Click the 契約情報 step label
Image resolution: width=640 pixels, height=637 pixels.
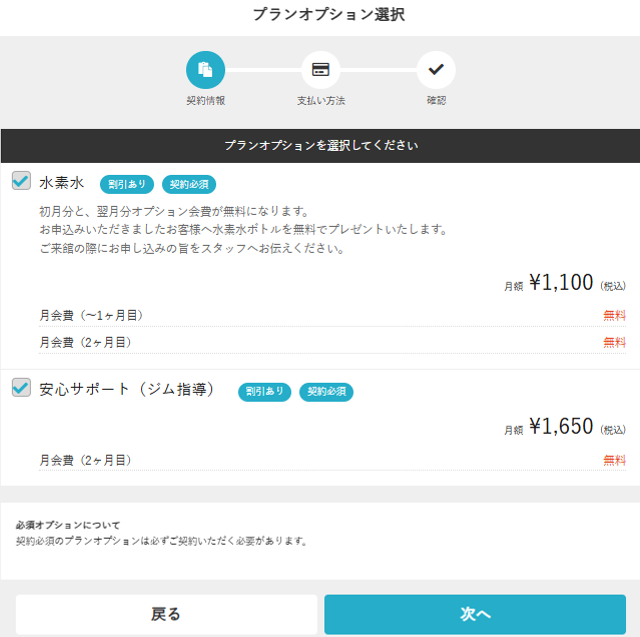[x=205, y=101]
